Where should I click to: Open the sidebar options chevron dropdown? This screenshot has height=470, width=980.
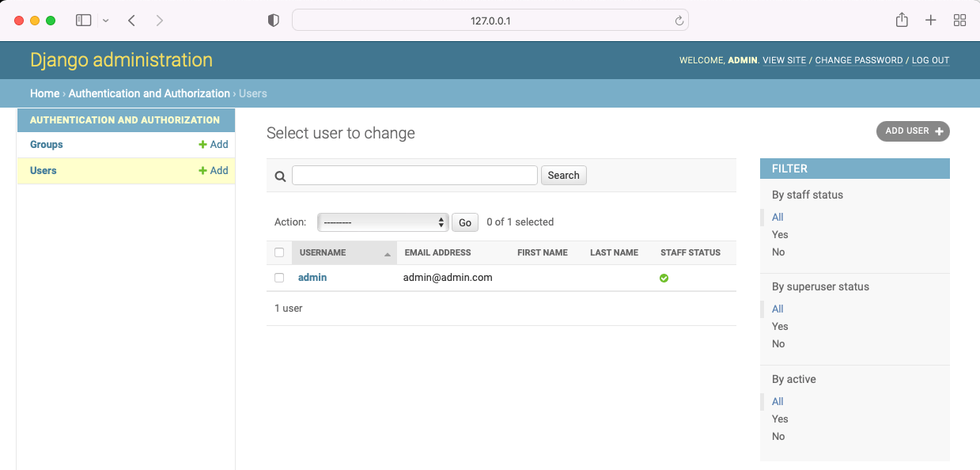pyautogui.click(x=106, y=21)
